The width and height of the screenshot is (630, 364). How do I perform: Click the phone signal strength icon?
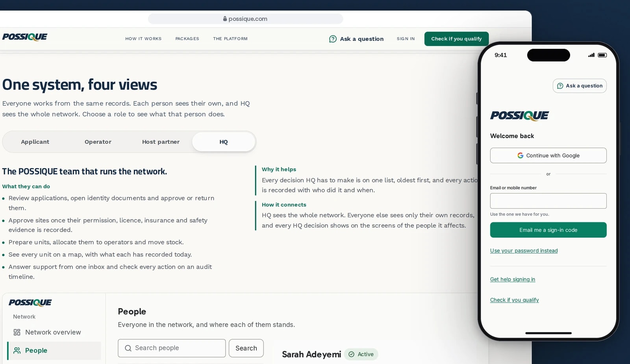(x=591, y=55)
